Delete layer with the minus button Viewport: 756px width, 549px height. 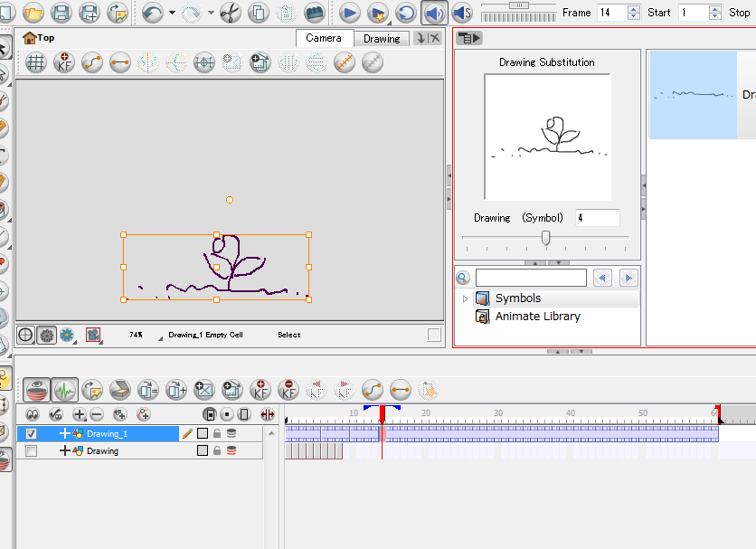pos(97,414)
